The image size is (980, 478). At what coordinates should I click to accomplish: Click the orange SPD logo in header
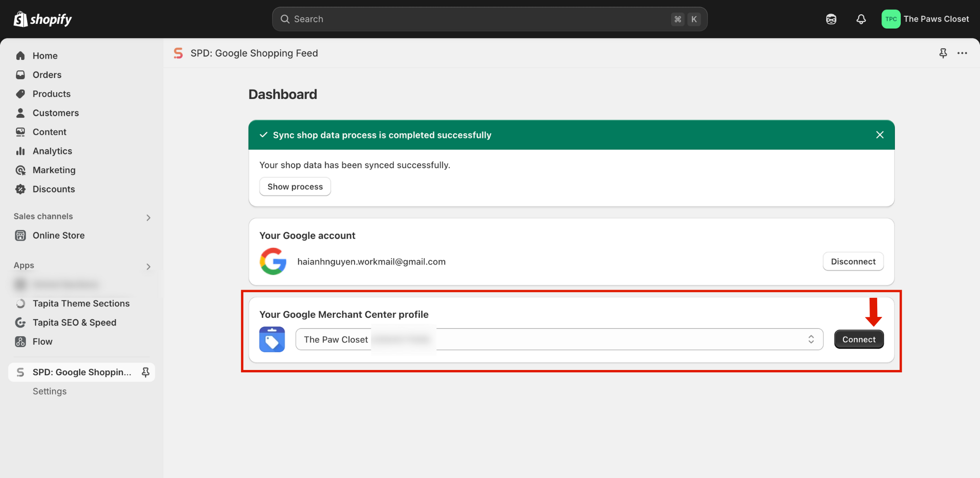(178, 53)
